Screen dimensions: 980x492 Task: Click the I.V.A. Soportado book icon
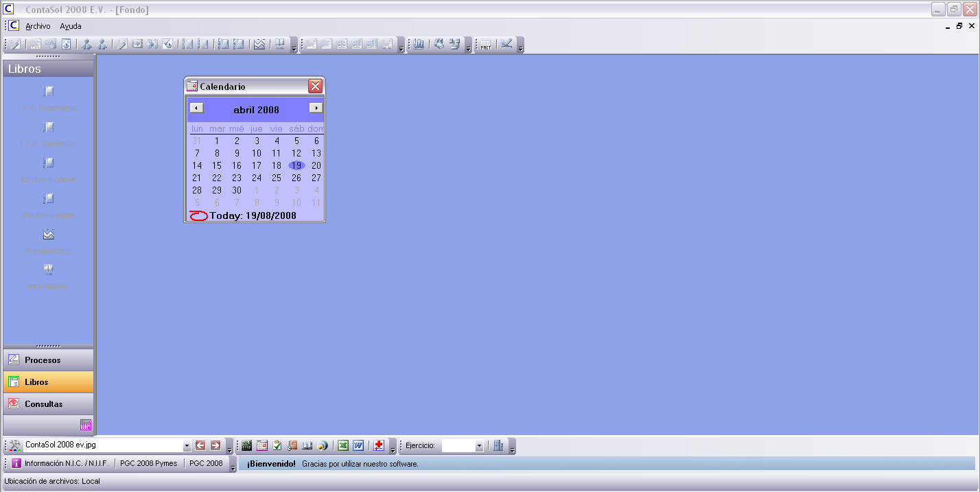coord(49,127)
